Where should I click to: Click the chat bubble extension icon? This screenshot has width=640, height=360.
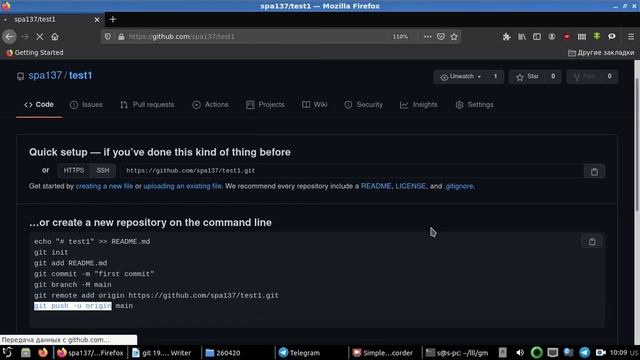click(611, 36)
